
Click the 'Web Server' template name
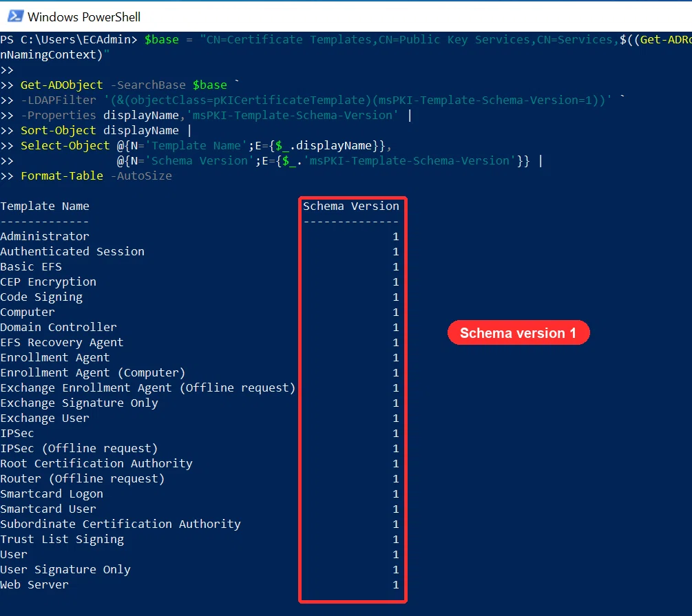(x=34, y=584)
